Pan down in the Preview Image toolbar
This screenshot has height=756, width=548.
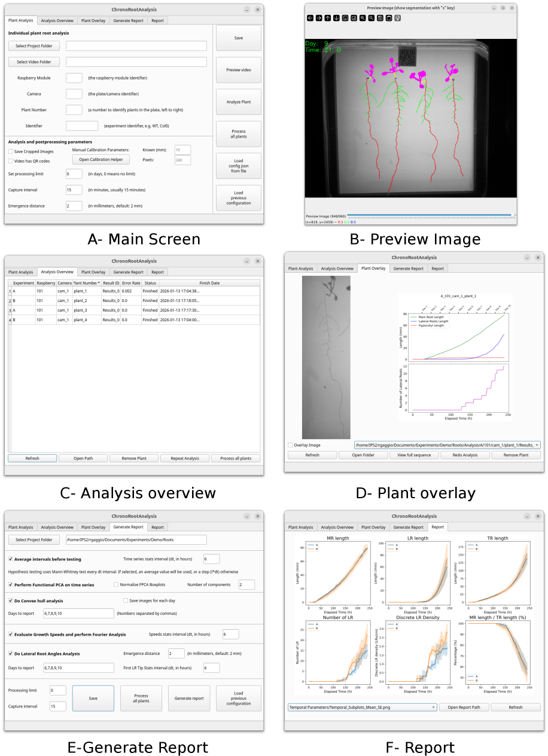point(336,19)
